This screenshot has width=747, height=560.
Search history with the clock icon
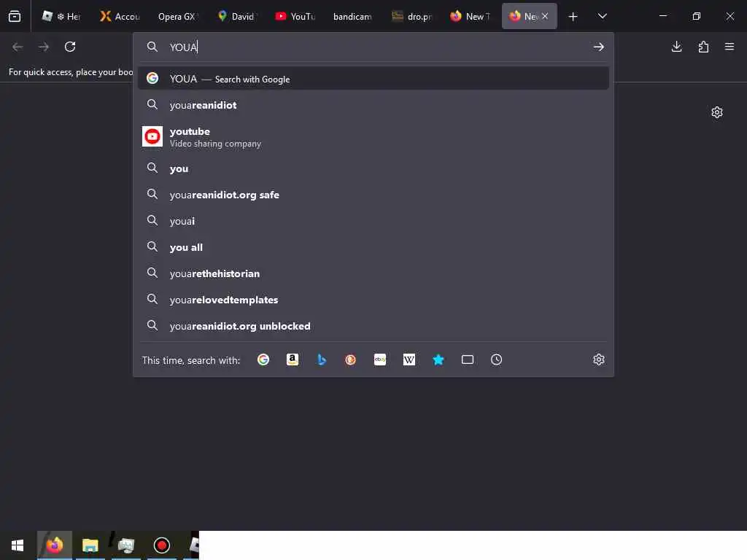coord(496,359)
